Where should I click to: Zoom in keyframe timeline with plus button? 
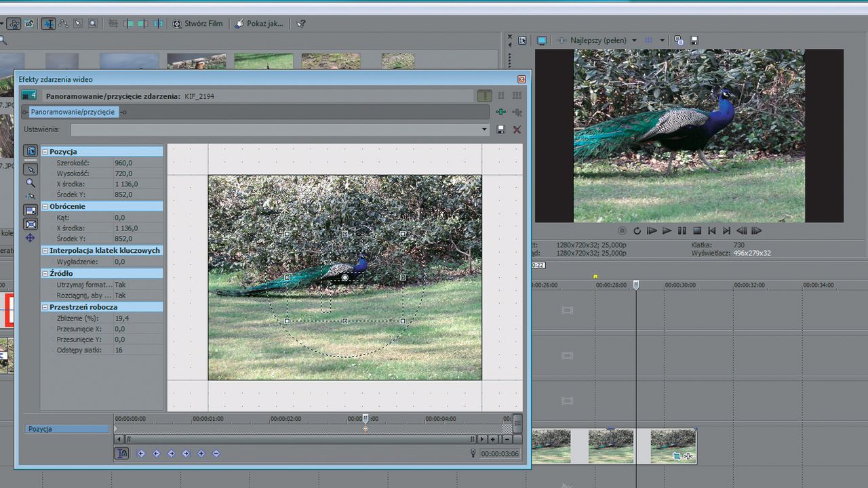(493, 439)
